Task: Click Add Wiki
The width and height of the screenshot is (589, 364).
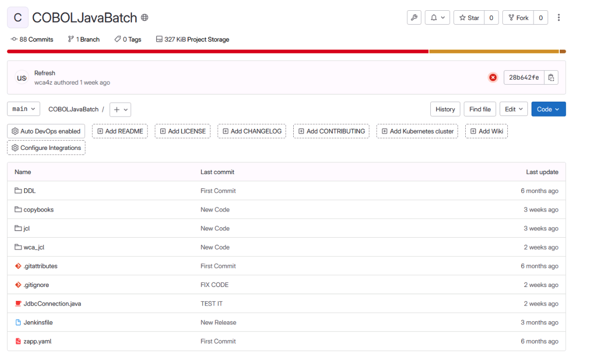Action: tap(486, 131)
